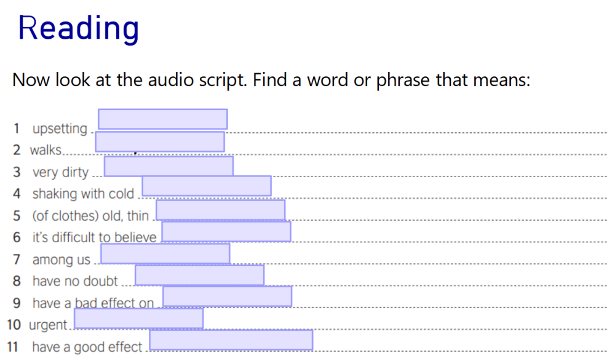This screenshot has height=364, width=615.
Task: Click the 'Now look at the audio script' instruction
Action: pos(271,80)
